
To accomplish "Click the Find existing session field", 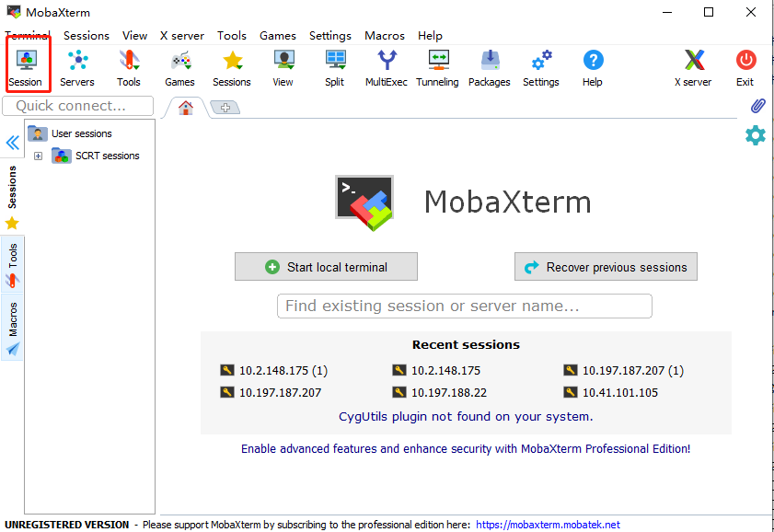I will (x=464, y=306).
